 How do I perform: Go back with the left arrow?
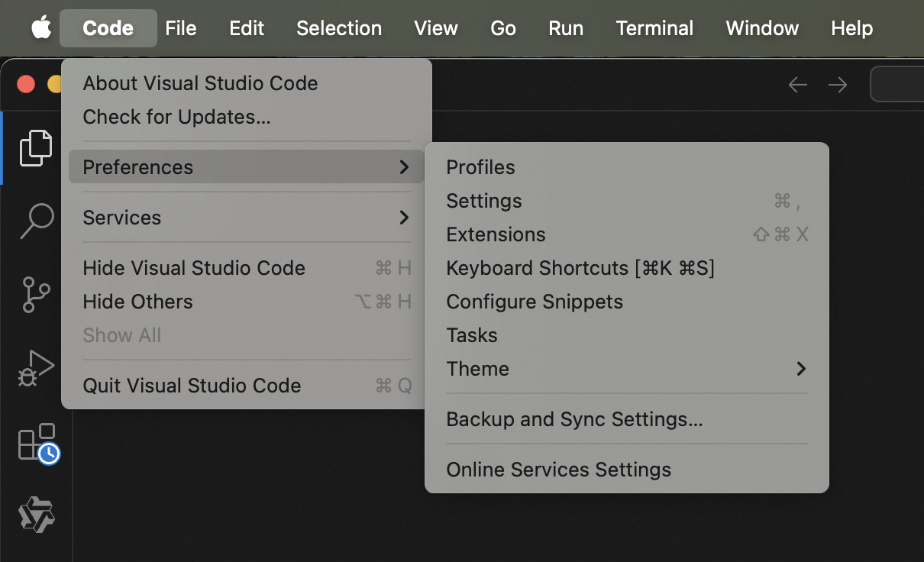[x=797, y=85]
